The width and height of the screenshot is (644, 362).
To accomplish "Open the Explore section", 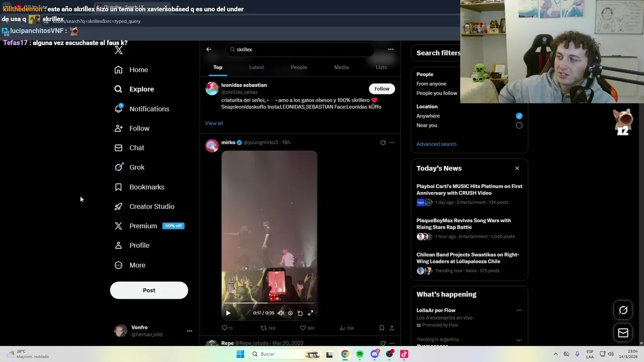I will pos(134,89).
